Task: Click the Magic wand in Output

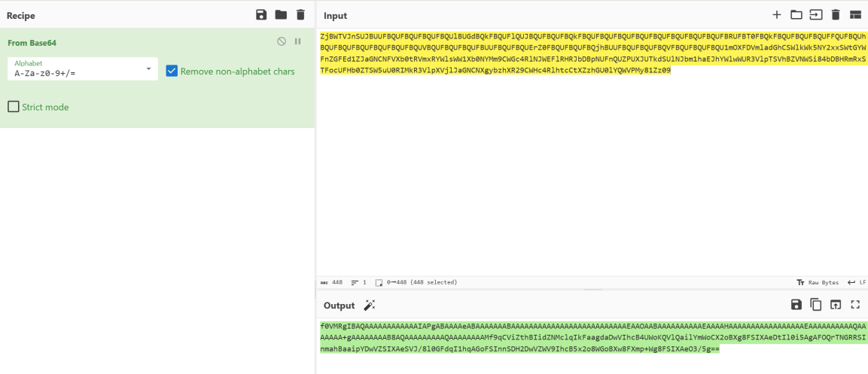Action: pyautogui.click(x=370, y=305)
